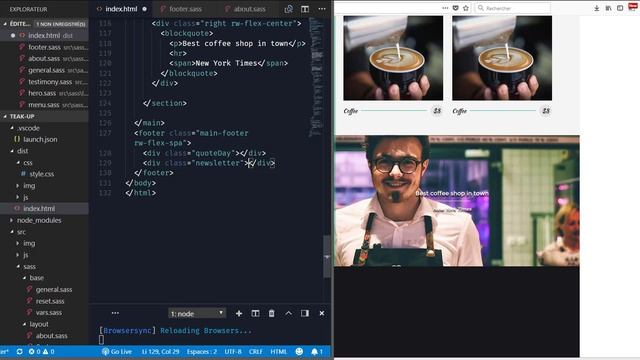
Task: Click the EXPLORATEUR panel header
Action: click(29, 9)
